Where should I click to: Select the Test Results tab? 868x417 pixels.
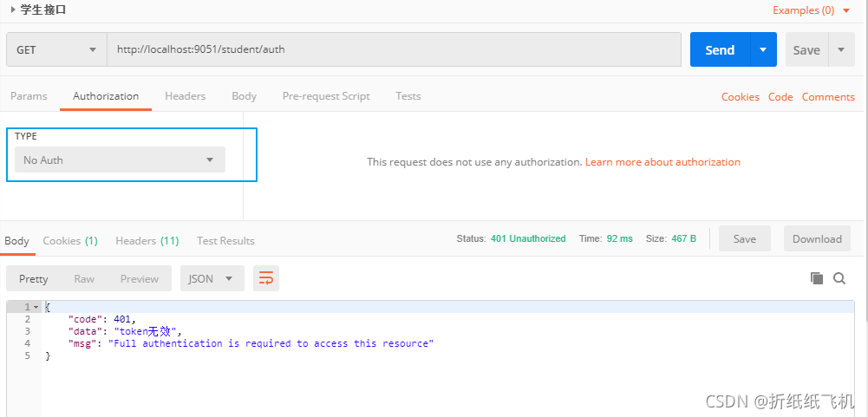coord(225,241)
